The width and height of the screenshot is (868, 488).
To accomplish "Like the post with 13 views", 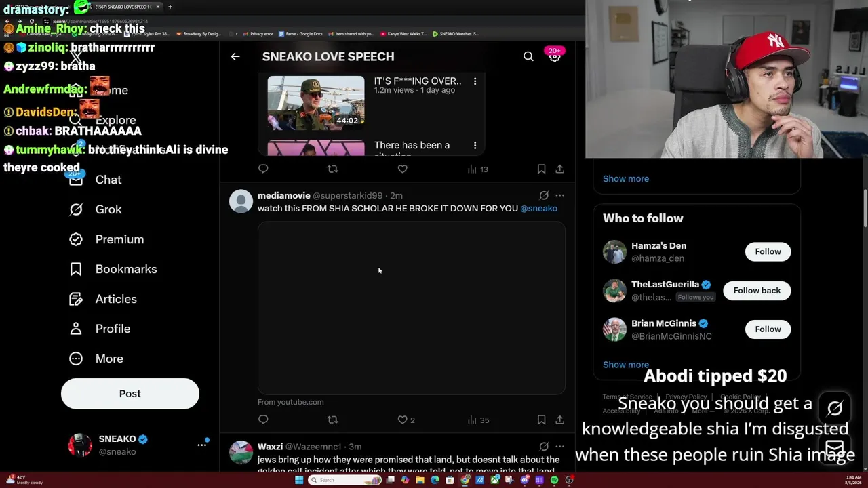I will (x=402, y=169).
